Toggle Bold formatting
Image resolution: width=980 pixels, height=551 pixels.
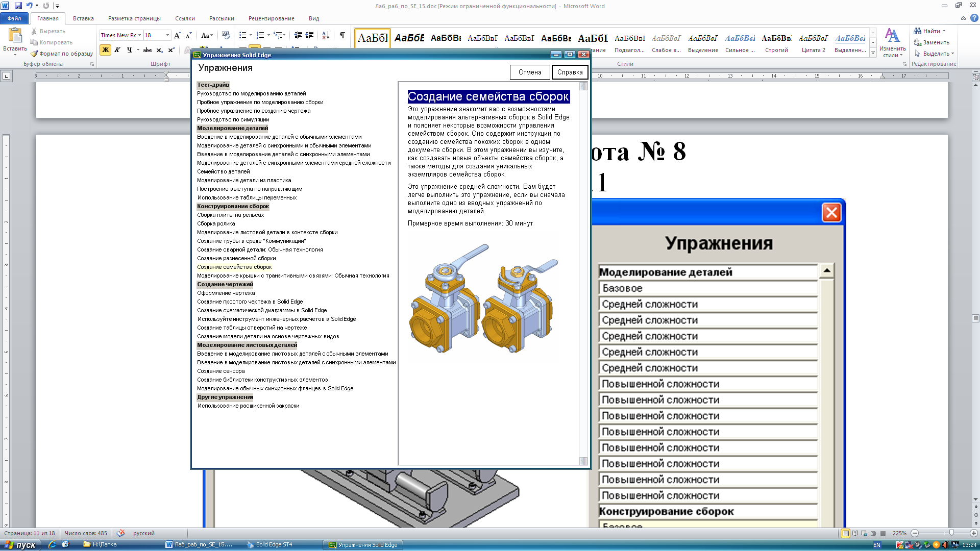tap(106, 50)
